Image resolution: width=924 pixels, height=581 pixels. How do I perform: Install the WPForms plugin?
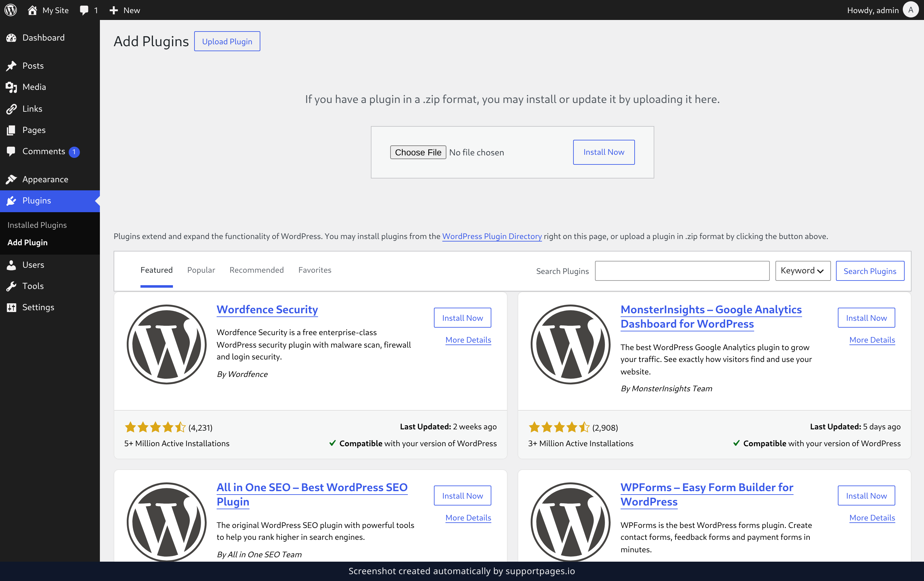(x=867, y=496)
